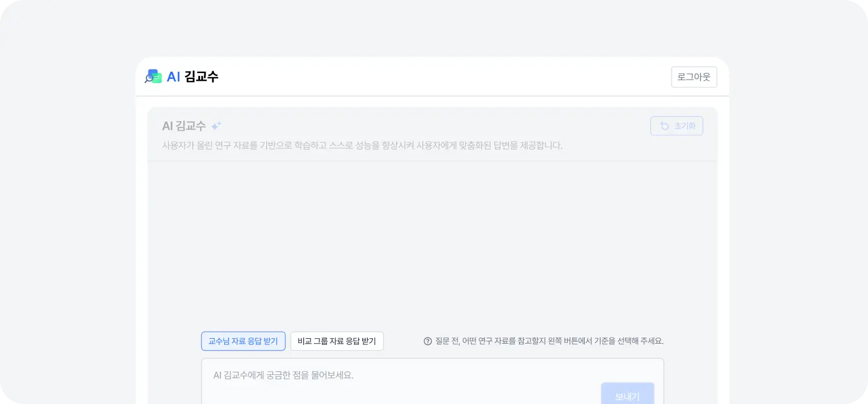Click the blue "AI" text in header logo

tap(174, 77)
